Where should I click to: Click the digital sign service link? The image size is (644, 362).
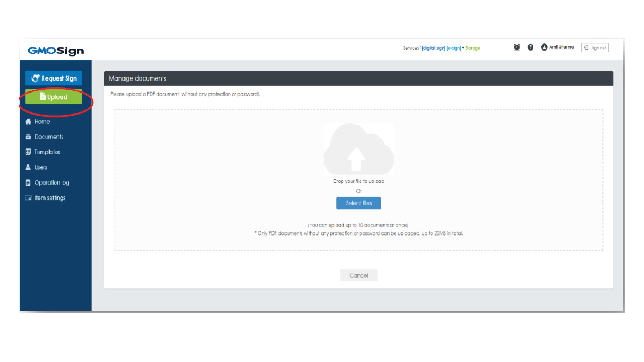tap(434, 48)
